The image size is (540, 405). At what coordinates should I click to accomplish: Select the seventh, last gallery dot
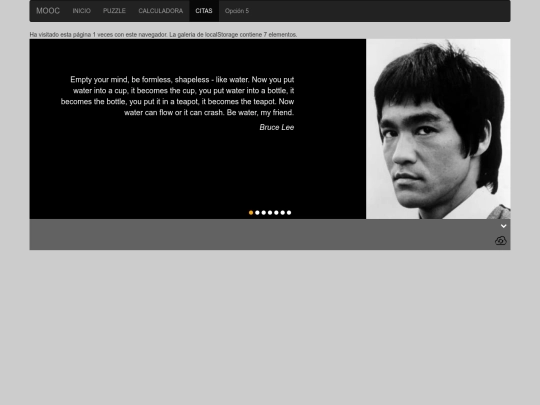click(x=289, y=212)
